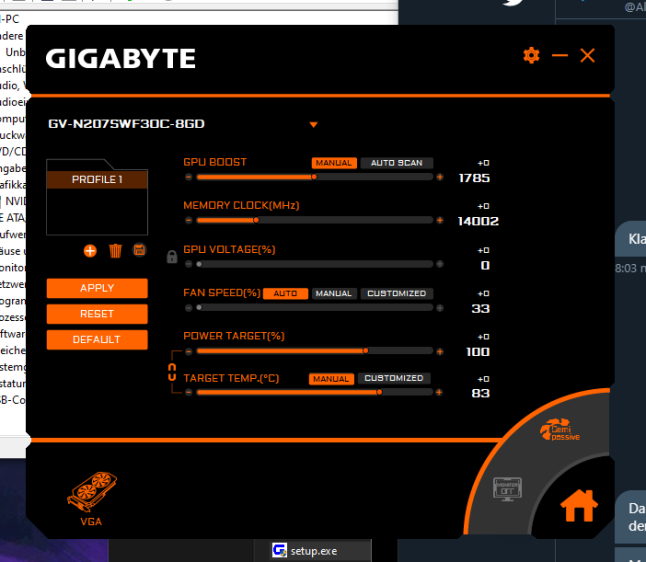Click the Reset button
The image size is (646, 562).
97,314
